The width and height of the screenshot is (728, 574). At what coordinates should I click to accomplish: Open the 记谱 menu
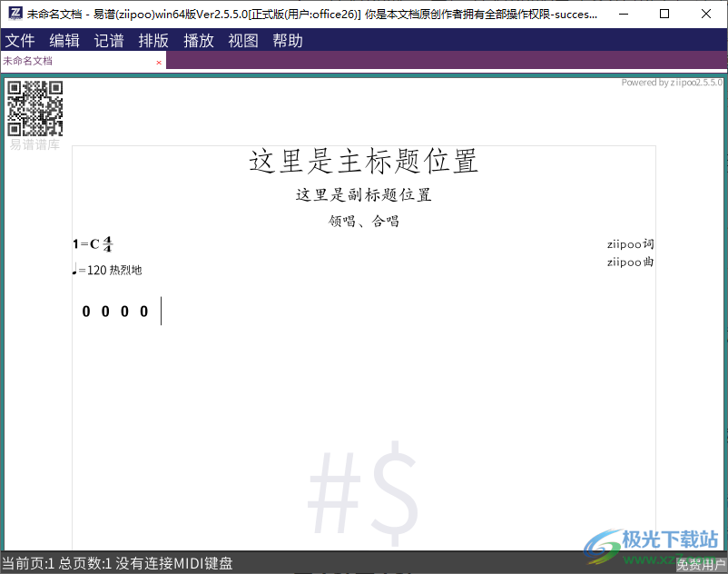109,40
